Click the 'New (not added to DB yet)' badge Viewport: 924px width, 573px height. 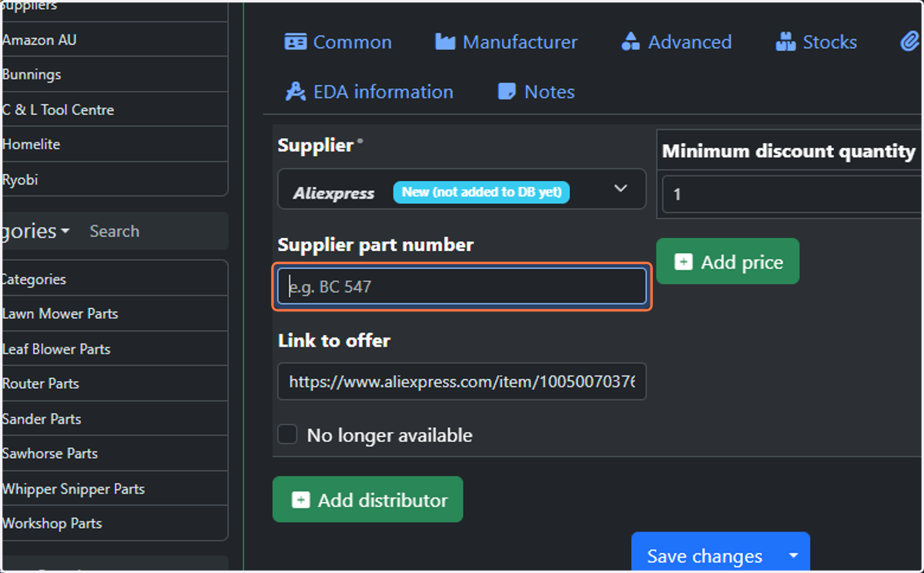tap(481, 192)
